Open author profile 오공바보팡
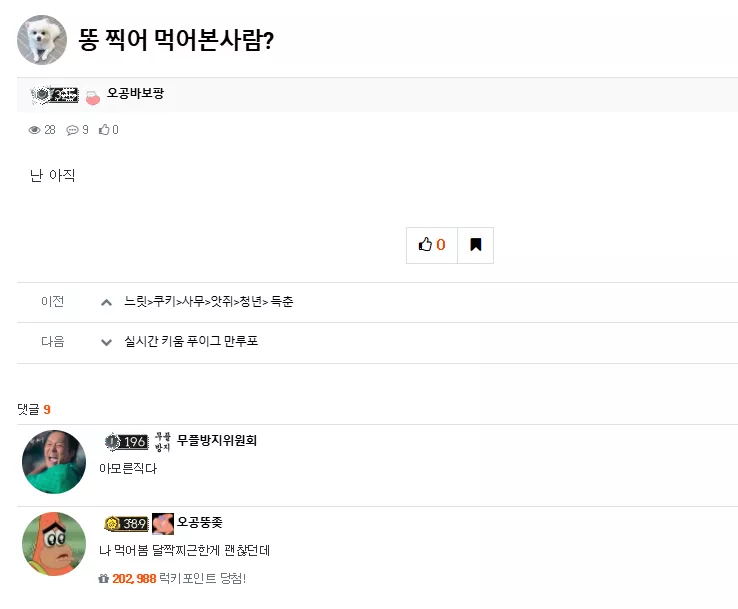This screenshot has height=609, width=738. point(135,93)
